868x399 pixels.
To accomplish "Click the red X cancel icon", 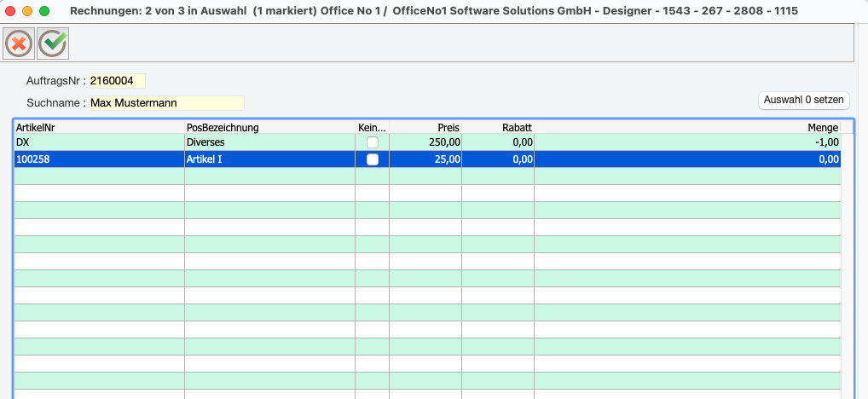I will click(19, 43).
